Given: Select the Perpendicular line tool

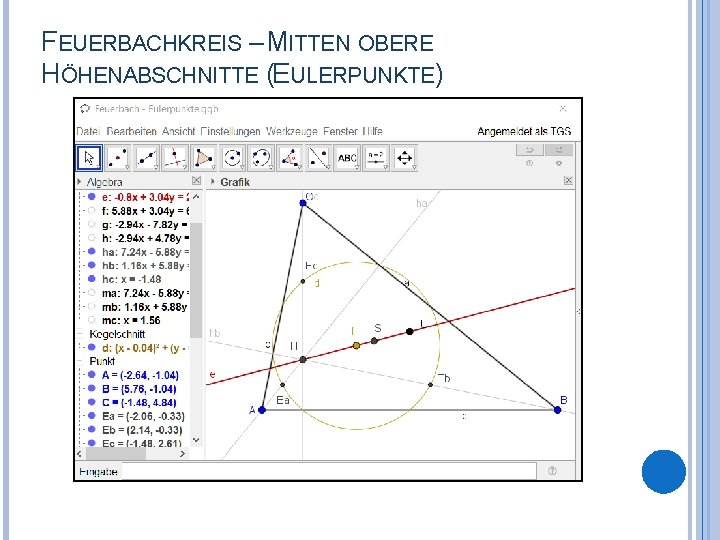Looking at the screenshot, I should point(175,158).
